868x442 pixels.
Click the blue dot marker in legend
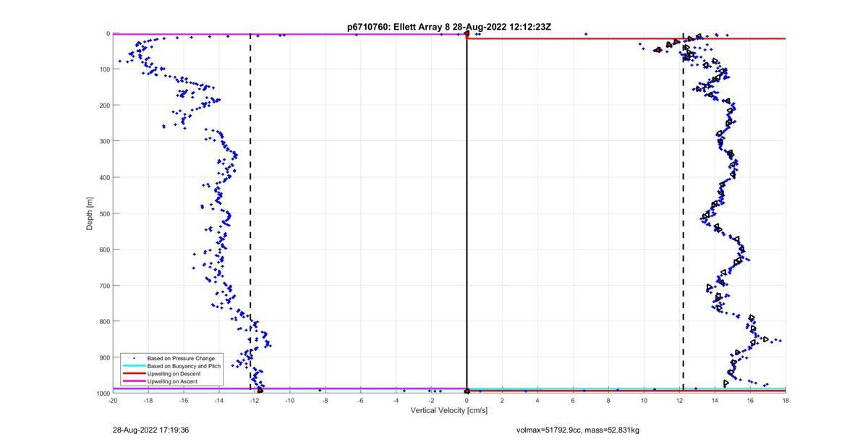[x=133, y=358]
